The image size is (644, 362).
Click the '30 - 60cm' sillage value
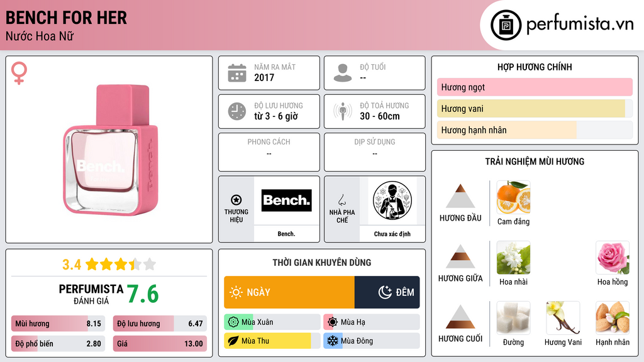pos(380,116)
